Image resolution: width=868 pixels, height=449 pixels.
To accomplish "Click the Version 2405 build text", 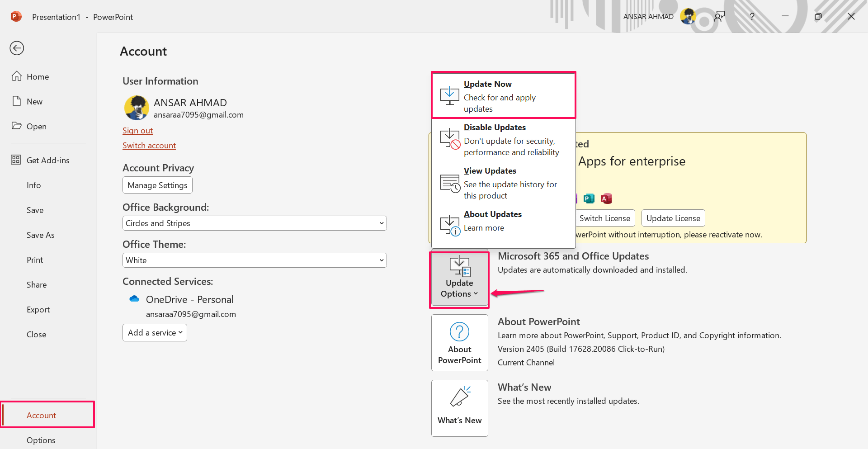I will (x=581, y=349).
